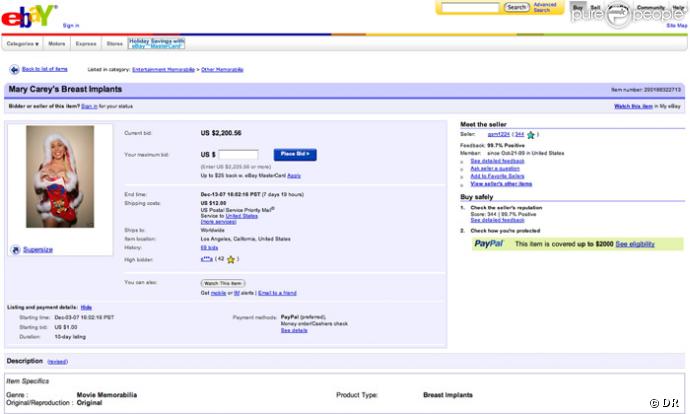Open the Express tab
690x414 pixels.
pos(86,44)
